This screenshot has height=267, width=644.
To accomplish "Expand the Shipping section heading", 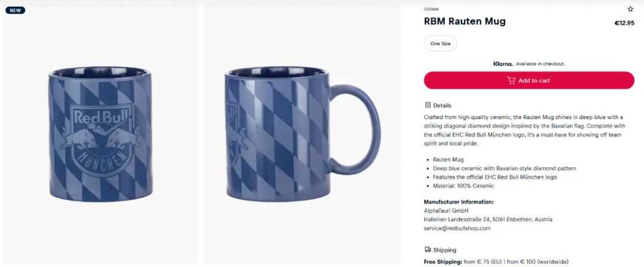I will point(440,250).
